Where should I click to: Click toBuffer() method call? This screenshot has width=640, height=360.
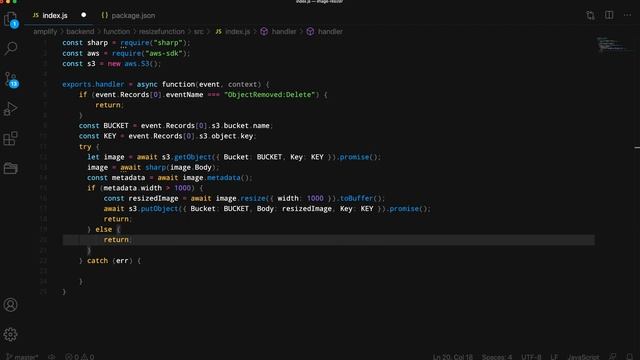(x=361, y=198)
